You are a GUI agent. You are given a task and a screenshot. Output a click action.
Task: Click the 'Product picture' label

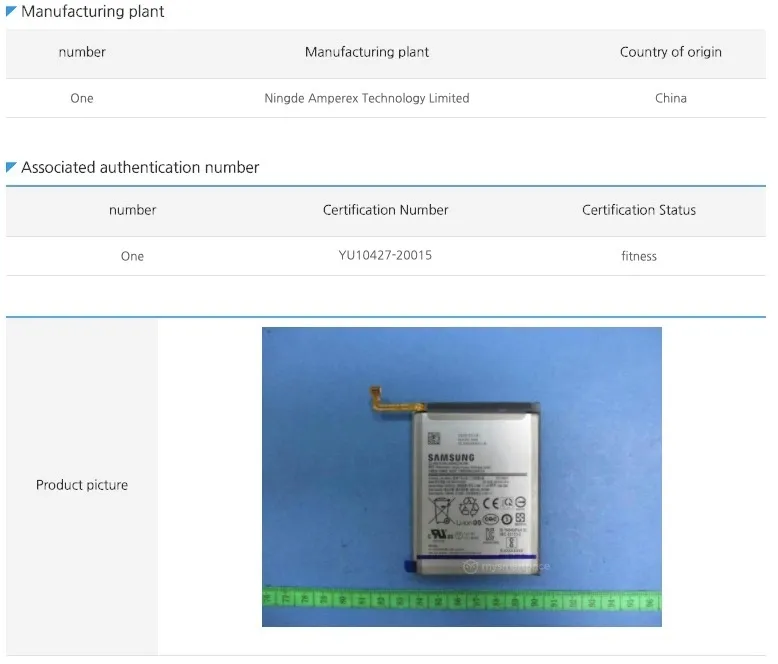[x=82, y=485]
